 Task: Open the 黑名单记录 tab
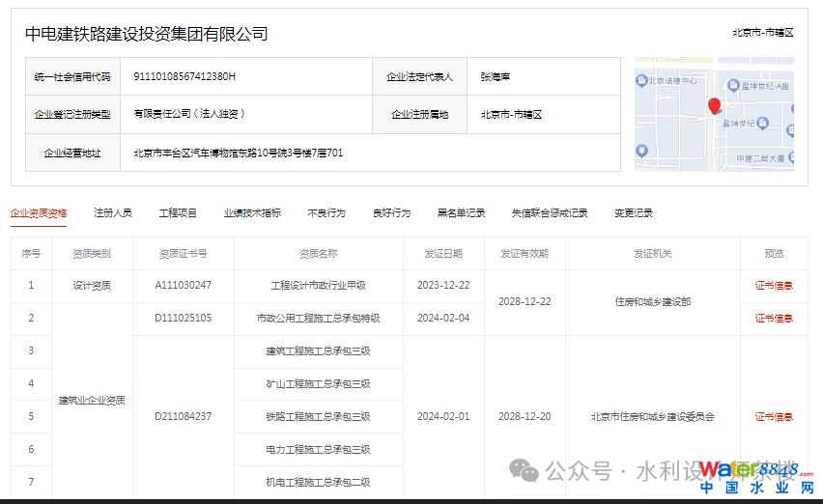461,213
